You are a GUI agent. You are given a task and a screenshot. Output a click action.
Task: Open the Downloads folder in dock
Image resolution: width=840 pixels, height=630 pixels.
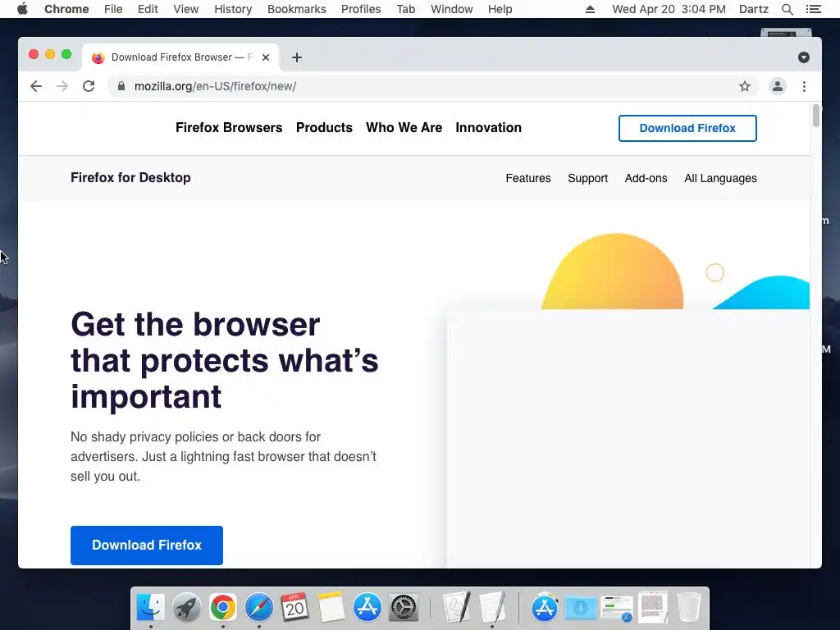point(581,608)
